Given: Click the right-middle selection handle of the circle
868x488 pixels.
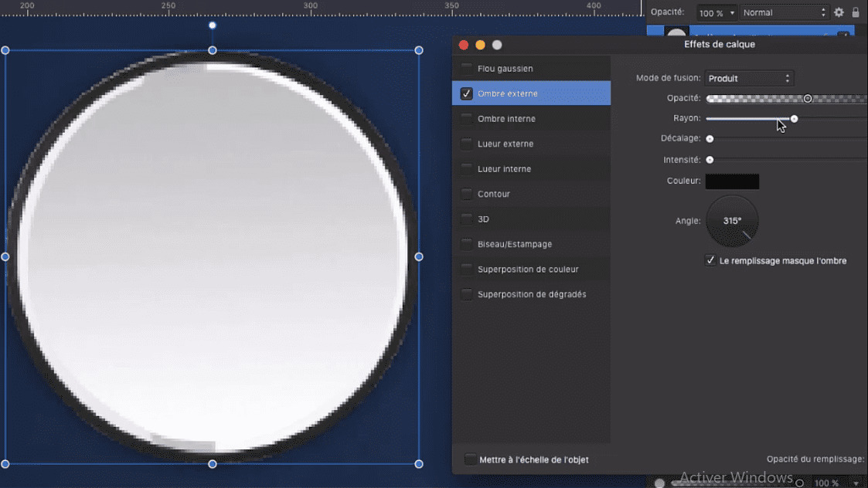Looking at the screenshot, I should pos(419,256).
